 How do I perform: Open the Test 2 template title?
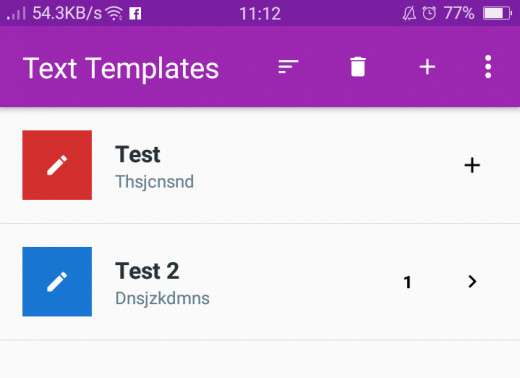pyautogui.click(x=147, y=271)
